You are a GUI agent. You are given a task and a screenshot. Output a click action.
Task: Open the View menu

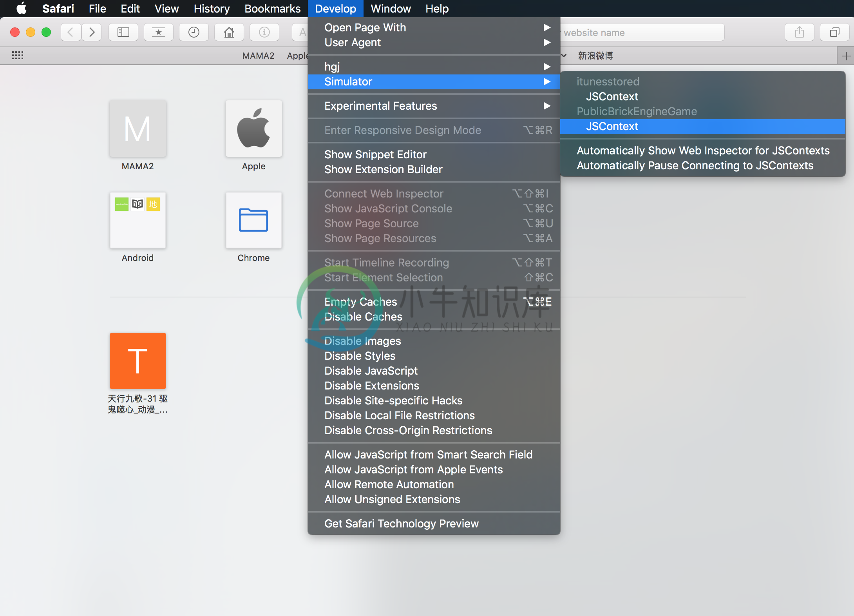point(166,8)
